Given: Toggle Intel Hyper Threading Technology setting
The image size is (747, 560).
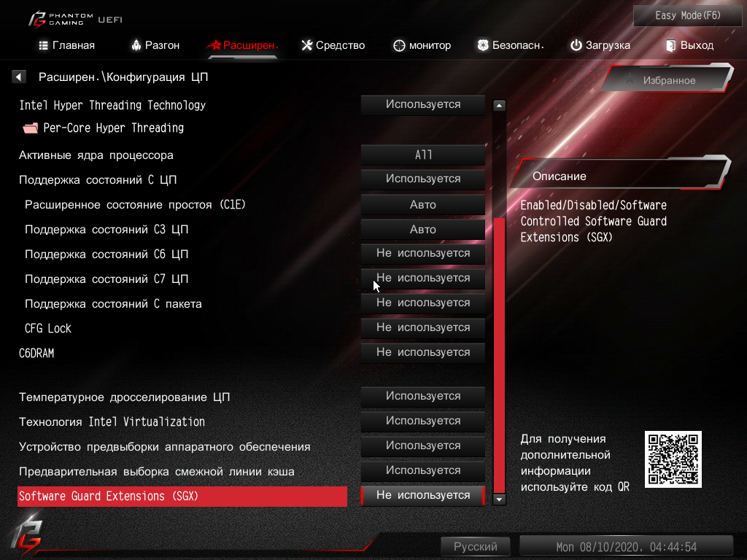Looking at the screenshot, I should click(x=422, y=105).
